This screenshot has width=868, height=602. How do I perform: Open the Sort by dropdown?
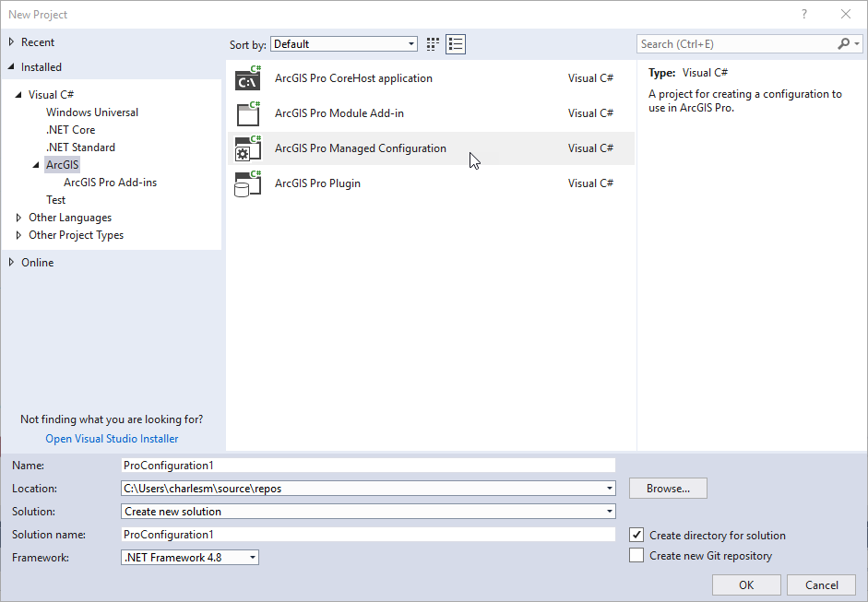pyautogui.click(x=410, y=43)
